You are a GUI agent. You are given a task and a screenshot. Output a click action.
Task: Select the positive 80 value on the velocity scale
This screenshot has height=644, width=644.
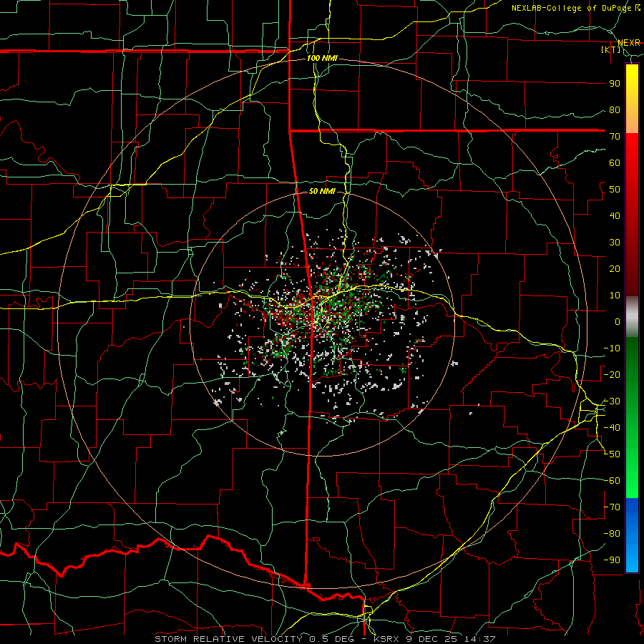pos(615,110)
